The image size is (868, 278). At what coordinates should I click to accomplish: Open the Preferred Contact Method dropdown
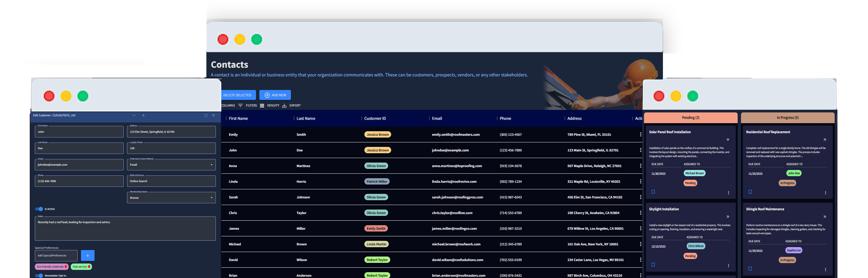tap(171, 165)
